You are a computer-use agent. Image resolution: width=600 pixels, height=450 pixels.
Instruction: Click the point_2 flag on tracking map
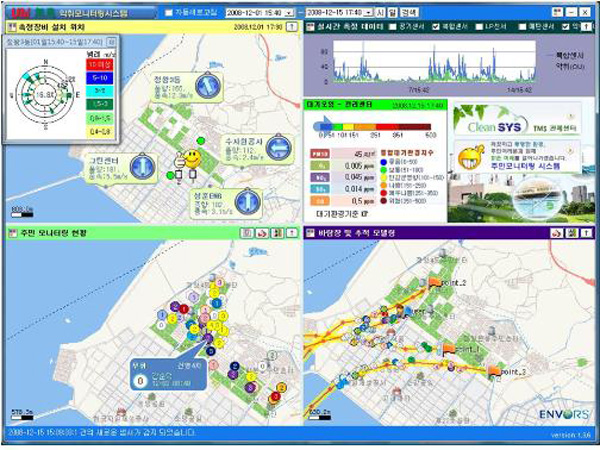tap(434, 283)
